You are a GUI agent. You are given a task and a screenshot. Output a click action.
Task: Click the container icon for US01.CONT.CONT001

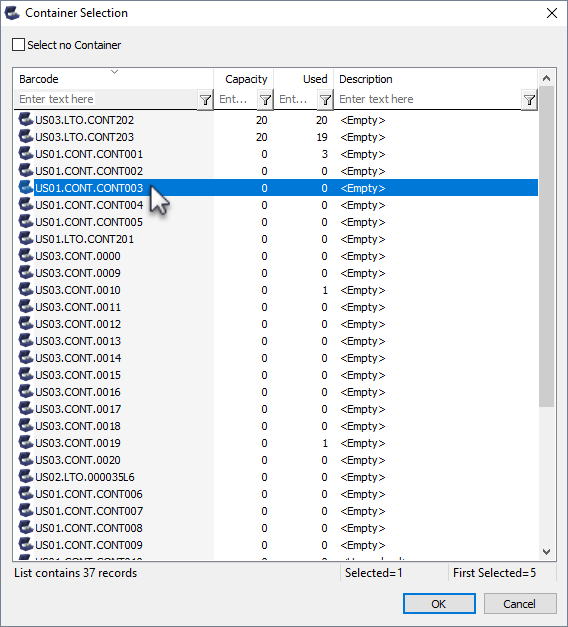[x=26, y=154]
